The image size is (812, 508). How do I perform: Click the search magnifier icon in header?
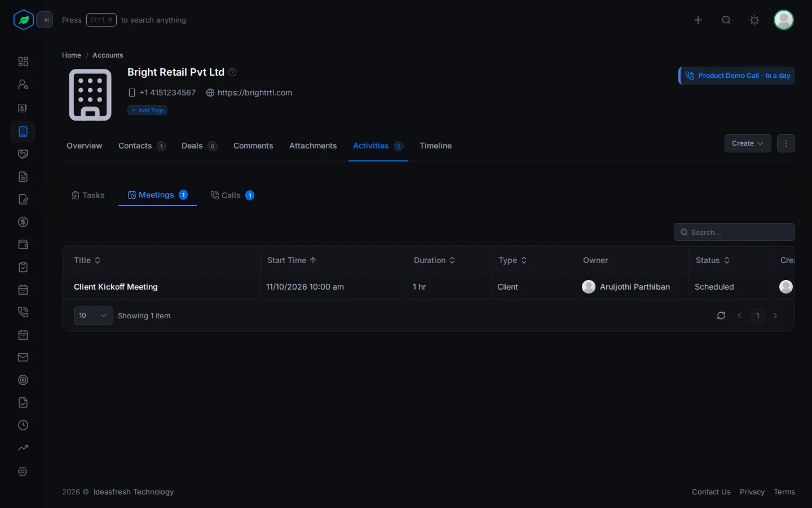pyautogui.click(x=726, y=20)
